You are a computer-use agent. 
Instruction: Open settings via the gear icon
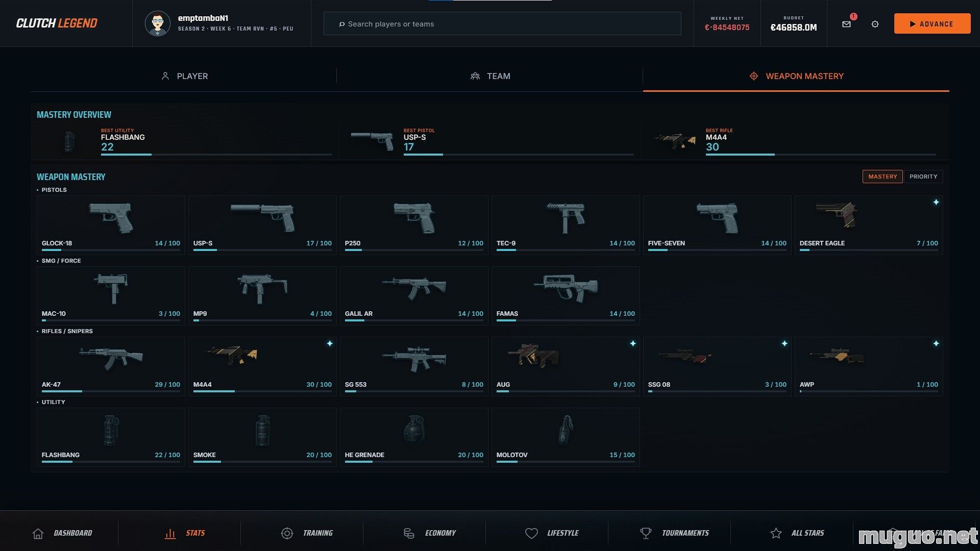875,24
